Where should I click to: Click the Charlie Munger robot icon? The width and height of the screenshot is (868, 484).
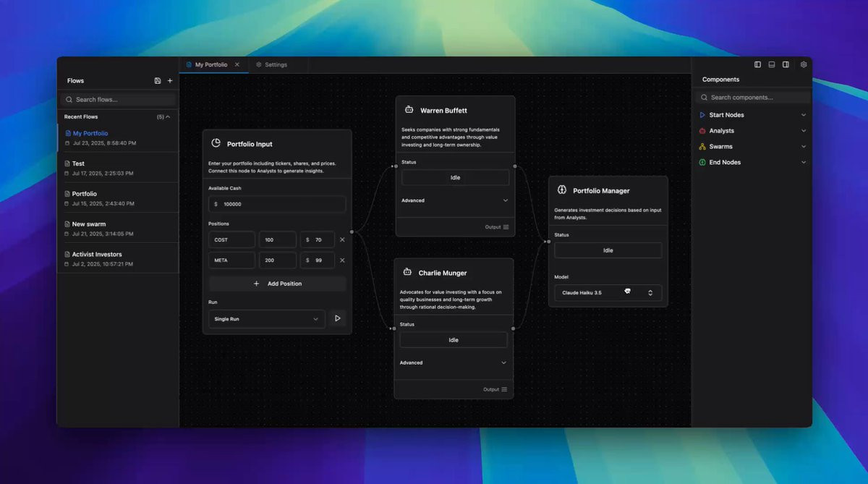[407, 273]
